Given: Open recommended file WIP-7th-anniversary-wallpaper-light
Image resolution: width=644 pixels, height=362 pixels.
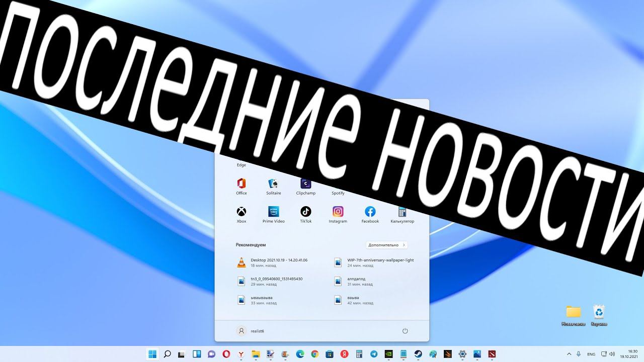Looking at the screenshot, I should pos(375,262).
